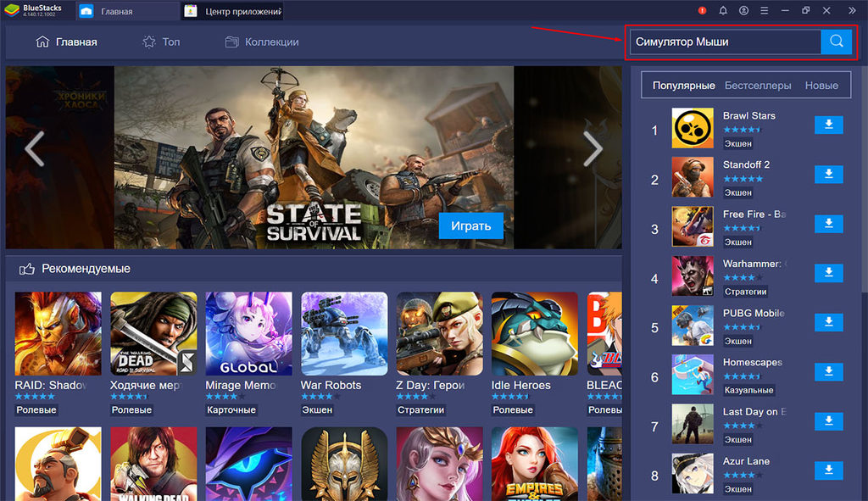
Task: Click the Standoff 2 title text
Action: [746, 164]
